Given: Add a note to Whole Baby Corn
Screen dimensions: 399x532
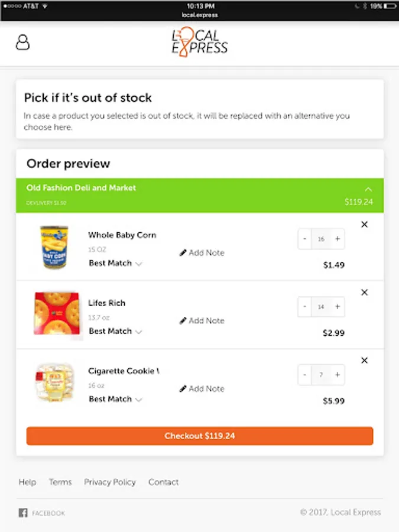Looking at the screenshot, I should 202,253.
